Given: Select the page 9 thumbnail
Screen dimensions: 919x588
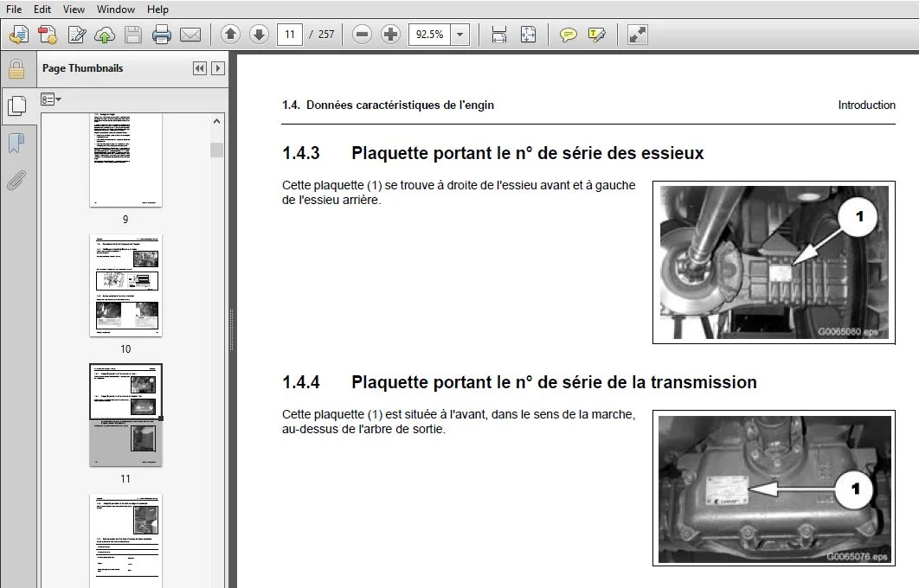Looking at the screenshot, I should [x=125, y=160].
